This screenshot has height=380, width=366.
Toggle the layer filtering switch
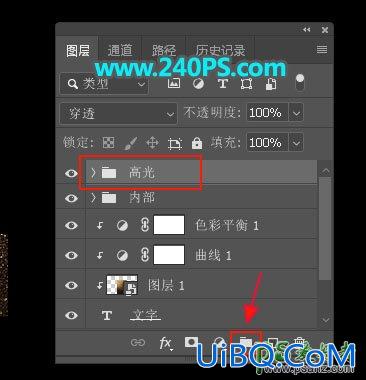tap(300, 82)
